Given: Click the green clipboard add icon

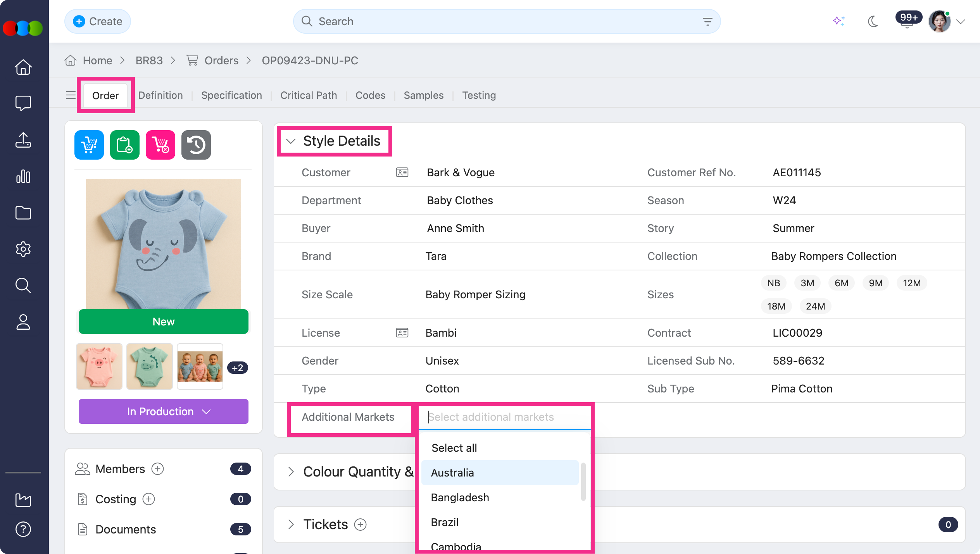Looking at the screenshot, I should pyautogui.click(x=125, y=145).
